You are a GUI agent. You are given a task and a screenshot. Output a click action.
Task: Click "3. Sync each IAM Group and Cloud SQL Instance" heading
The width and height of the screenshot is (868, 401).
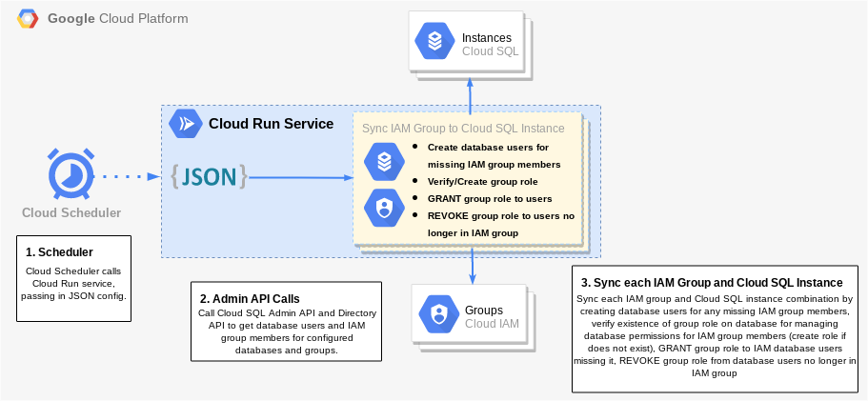tap(712, 283)
